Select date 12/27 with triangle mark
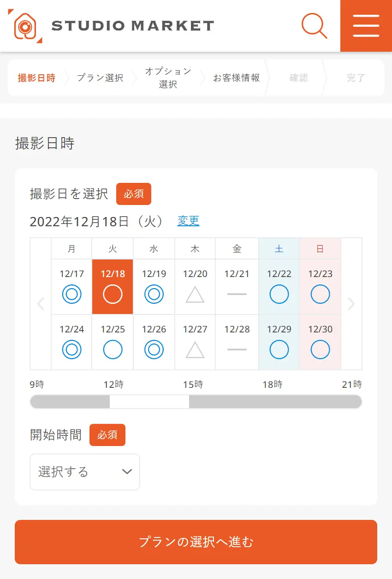Screen dimensions: 392x579 (195, 342)
